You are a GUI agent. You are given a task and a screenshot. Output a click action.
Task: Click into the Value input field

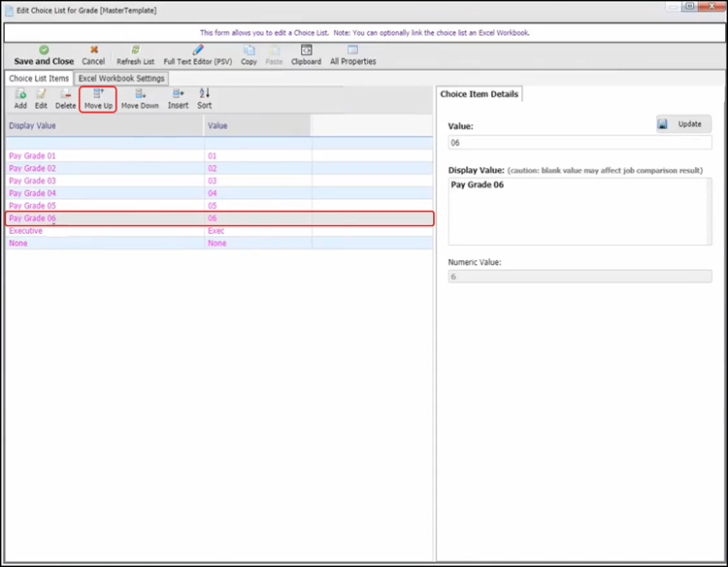click(x=579, y=143)
